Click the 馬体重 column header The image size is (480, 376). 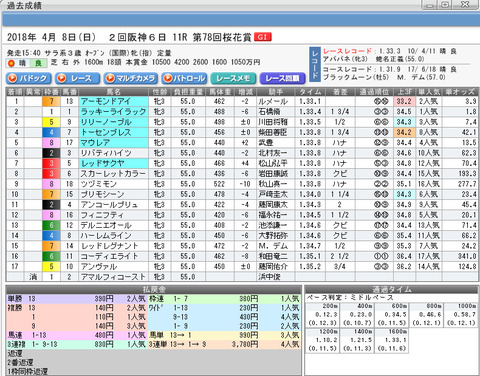(220, 92)
